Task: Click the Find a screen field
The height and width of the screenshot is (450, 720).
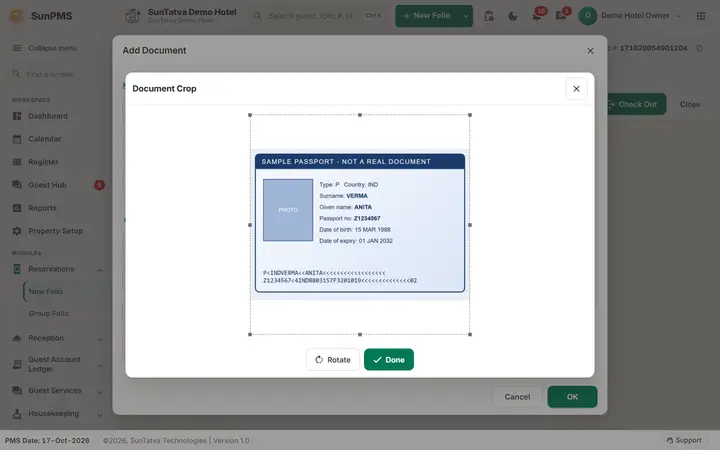Action: point(57,74)
